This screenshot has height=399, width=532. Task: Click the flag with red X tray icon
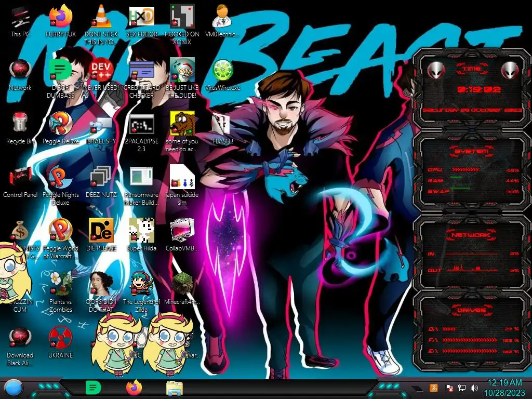449,388
